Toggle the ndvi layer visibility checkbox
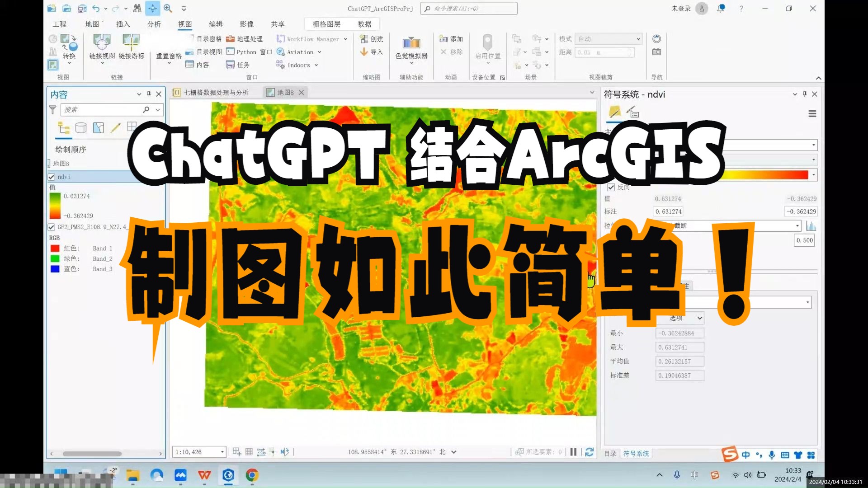The width and height of the screenshot is (868, 488). [x=52, y=177]
